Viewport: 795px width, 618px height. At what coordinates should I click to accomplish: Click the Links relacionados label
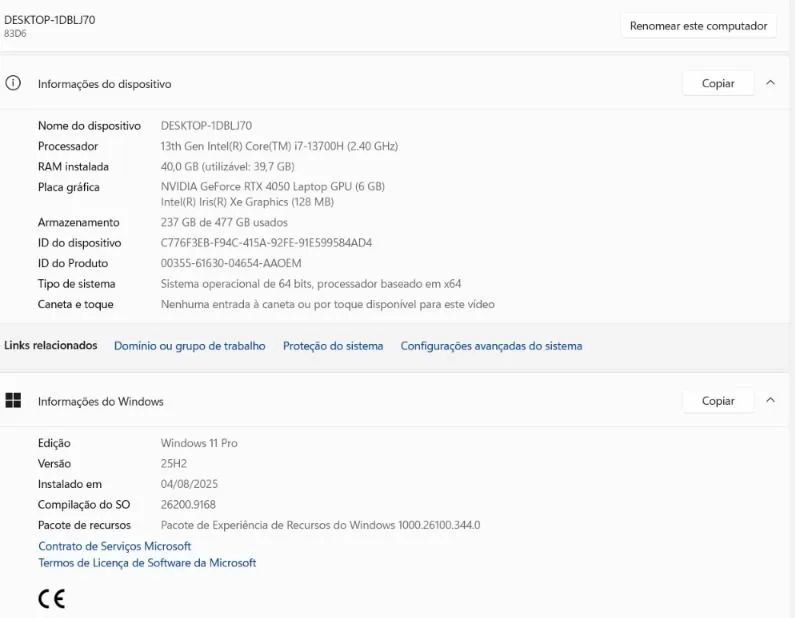click(x=51, y=345)
